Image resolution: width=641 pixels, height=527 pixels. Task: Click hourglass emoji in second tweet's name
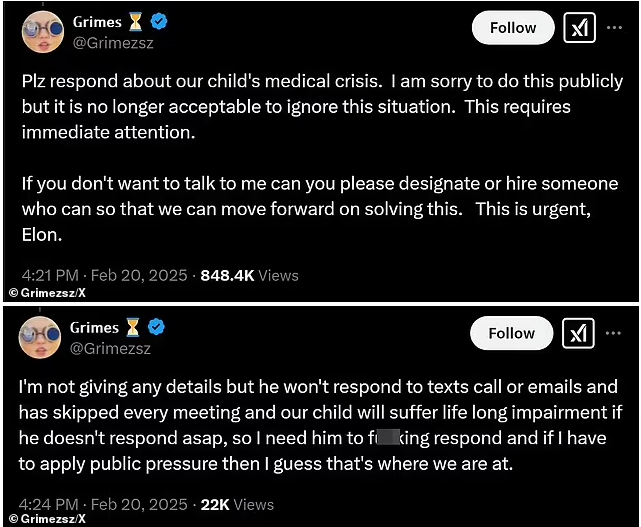(x=132, y=327)
